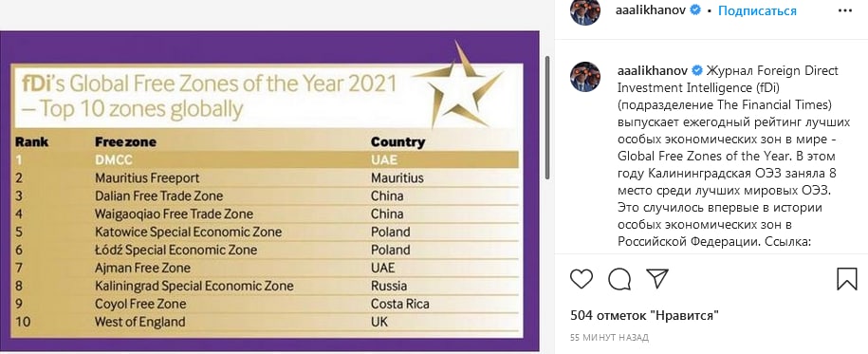Open comments via the speech bubble icon

(x=619, y=279)
